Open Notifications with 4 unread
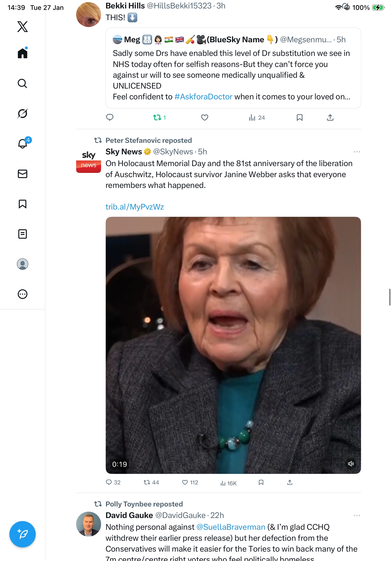 pos(23,144)
